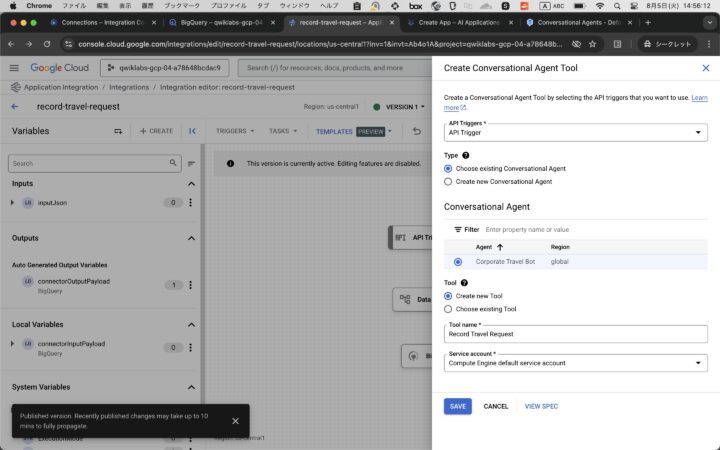Select Choose existing Conversational Agent option
The width and height of the screenshot is (720, 450).
click(448, 169)
